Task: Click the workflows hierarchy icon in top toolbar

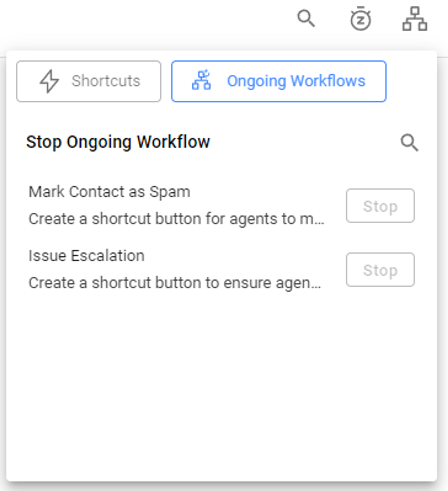Action: [x=415, y=19]
